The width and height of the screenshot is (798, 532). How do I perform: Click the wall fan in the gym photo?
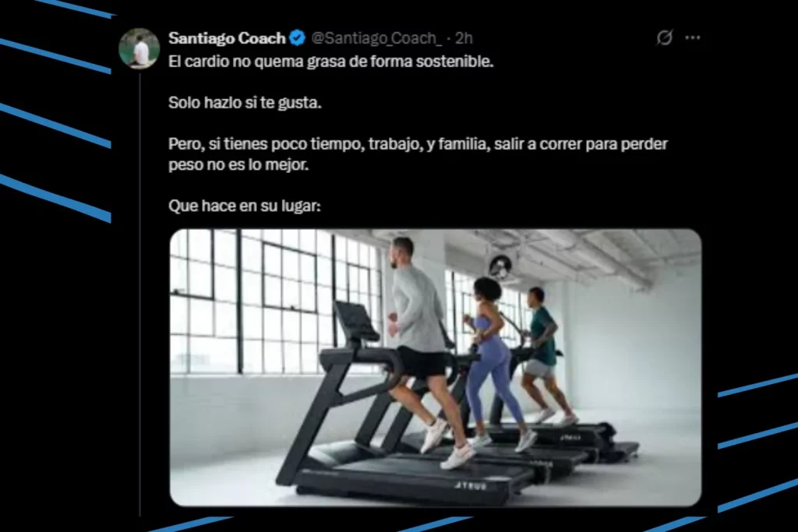click(500, 266)
